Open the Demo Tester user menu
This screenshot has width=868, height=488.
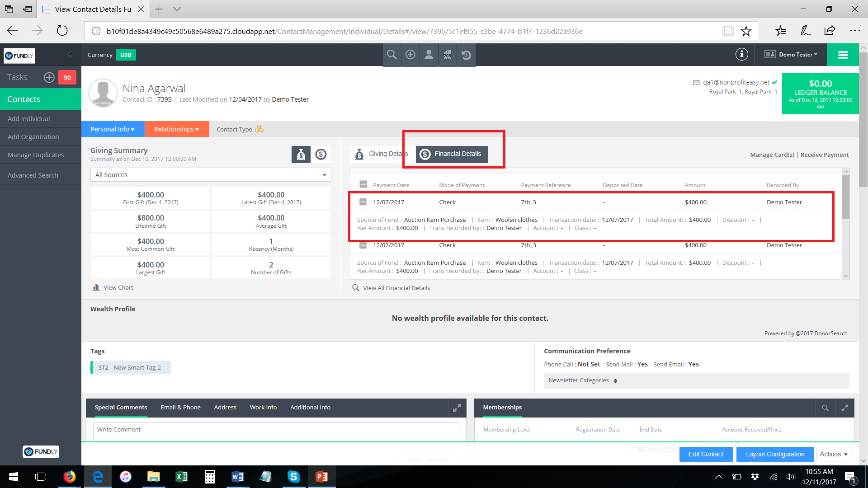(x=792, y=55)
